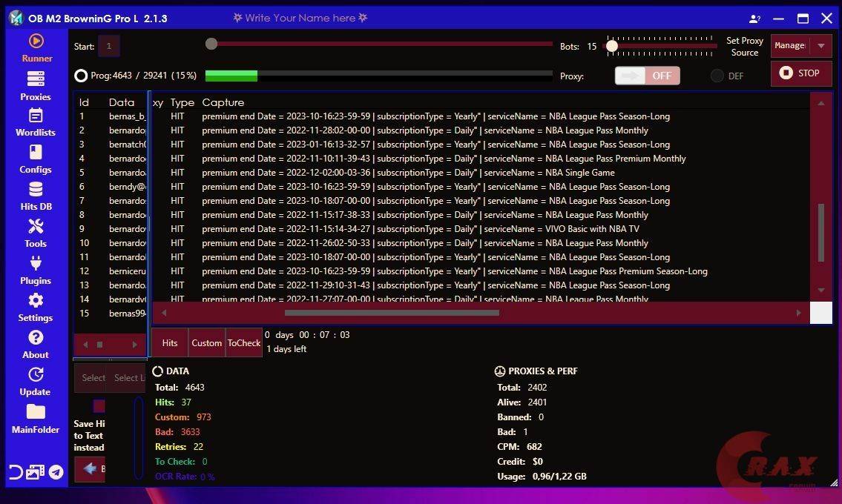Click the STOP button

pyautogui.click(x=801, y=73)
